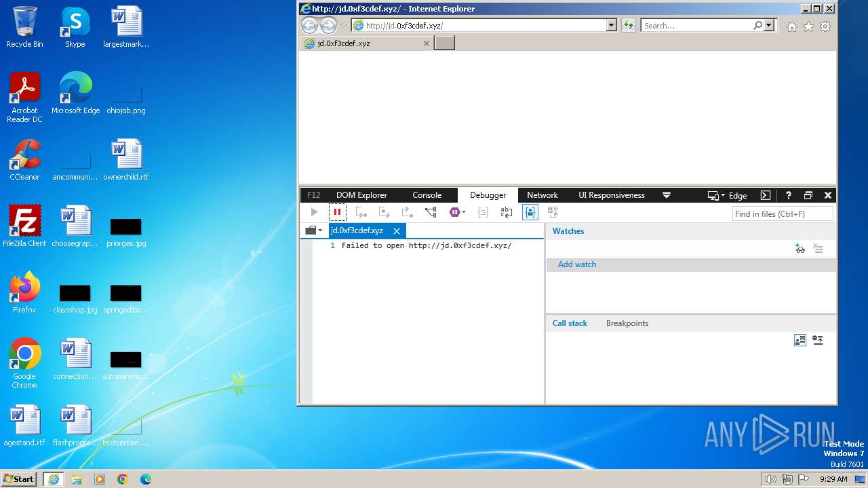This screenshot has height=488, width=868.
Task: Click the IE Search box
Action: click(x=696, y=26)
